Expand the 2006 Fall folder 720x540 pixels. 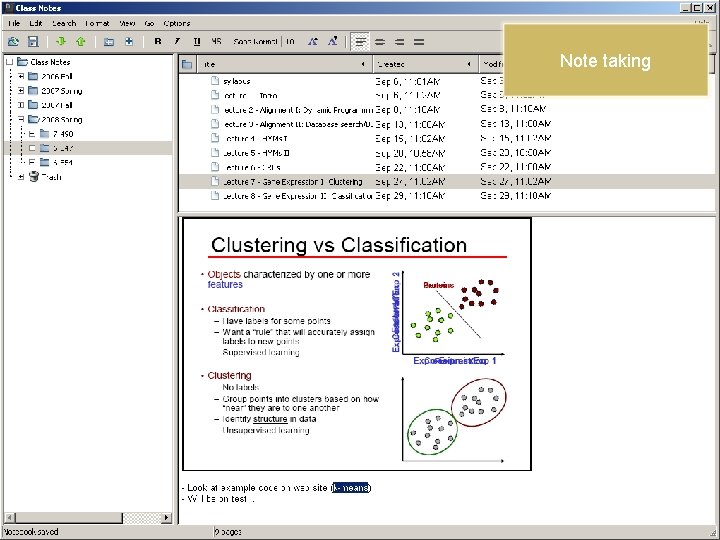tap(21, 76)
